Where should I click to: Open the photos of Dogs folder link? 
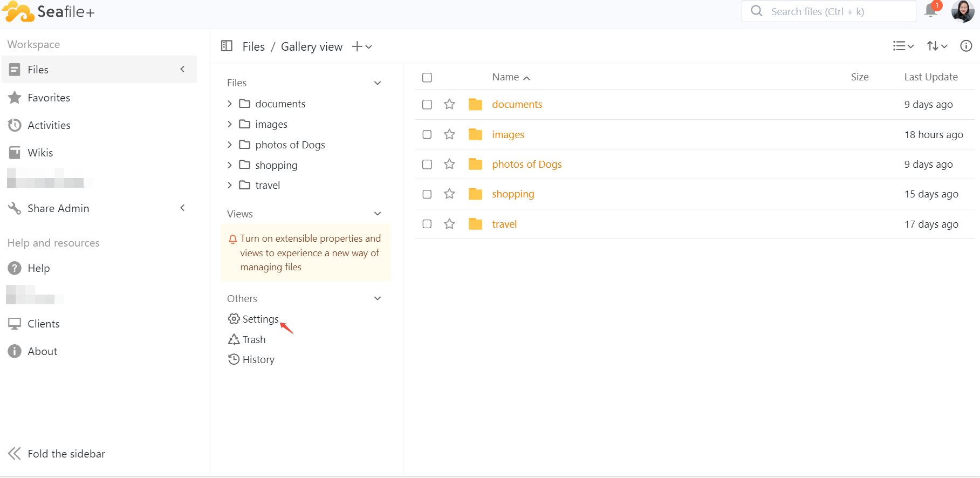(x=526, y=165)
